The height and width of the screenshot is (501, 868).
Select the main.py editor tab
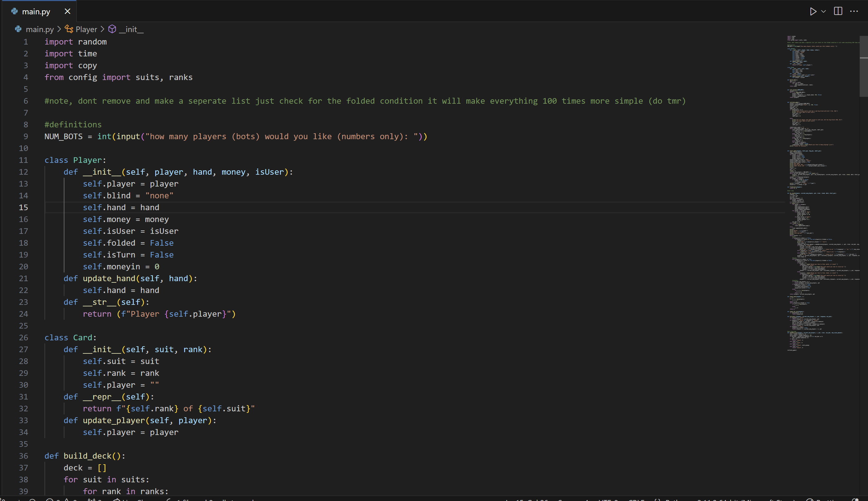tap(39, 11)
